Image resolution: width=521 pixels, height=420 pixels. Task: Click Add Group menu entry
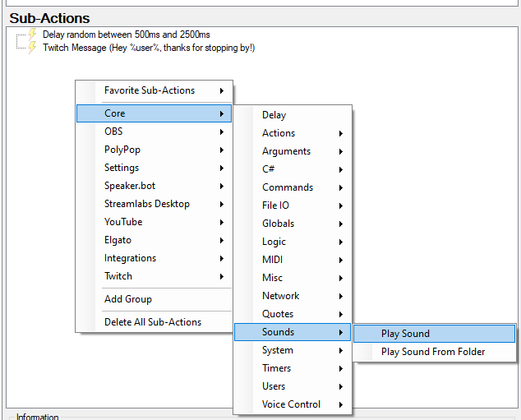point(154,299)
